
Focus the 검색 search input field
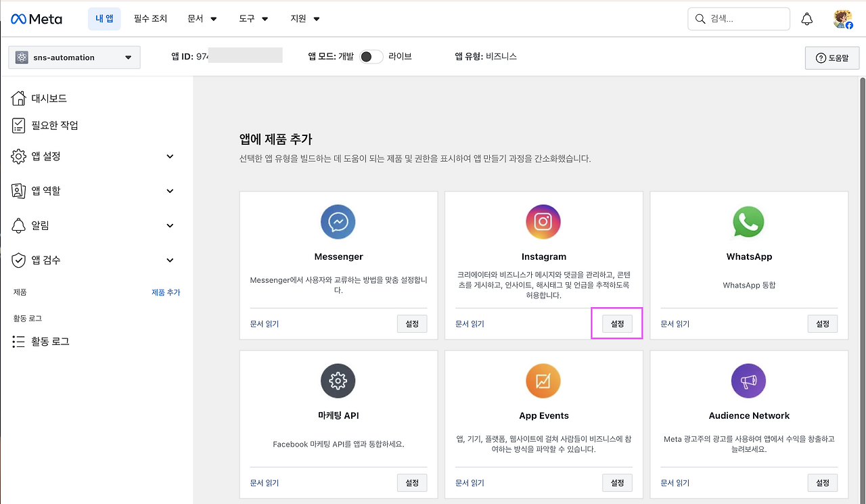tap(739, 19)
